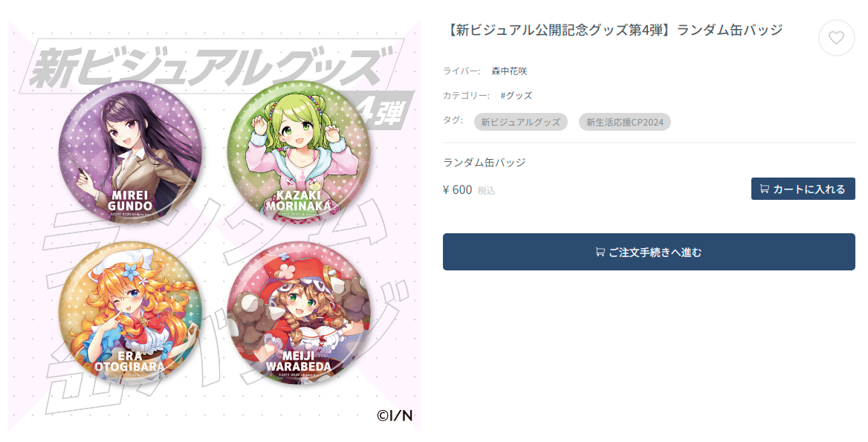The width and height of the screenshot is (868, 442).
Task: Click the product title text
Action: [x=613, y=30]
